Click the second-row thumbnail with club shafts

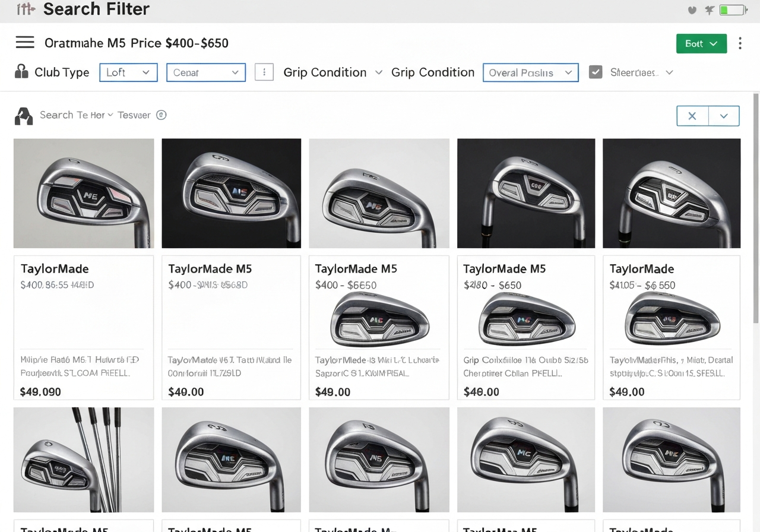click(84, 460)
